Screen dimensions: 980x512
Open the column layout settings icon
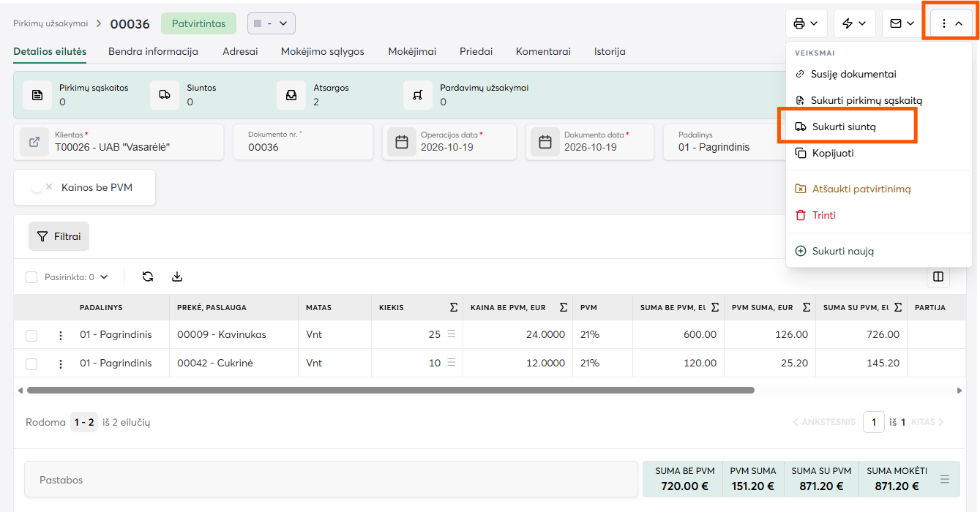coord(938,277)
